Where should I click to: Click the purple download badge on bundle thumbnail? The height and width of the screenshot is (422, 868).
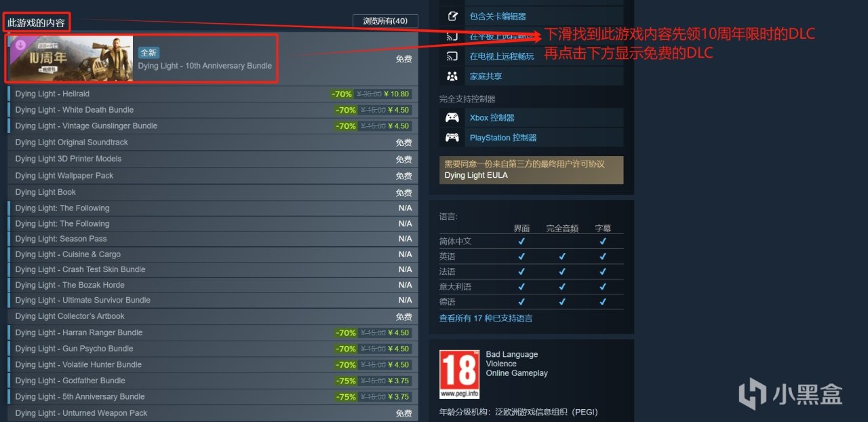tap(20, 45)
